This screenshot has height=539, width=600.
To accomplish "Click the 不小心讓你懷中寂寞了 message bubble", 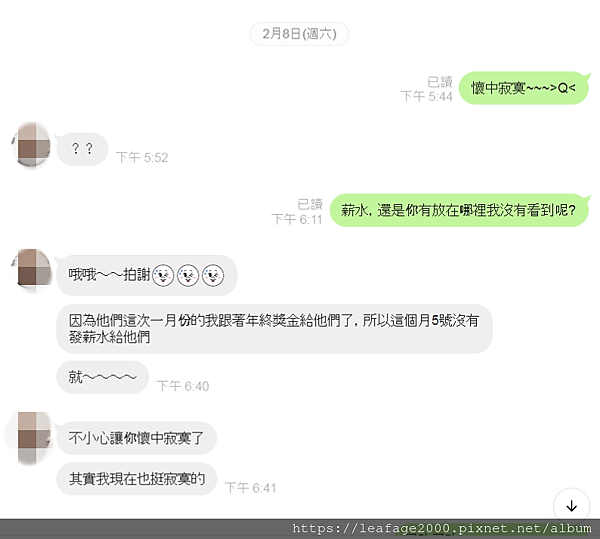I will (137, 438).
